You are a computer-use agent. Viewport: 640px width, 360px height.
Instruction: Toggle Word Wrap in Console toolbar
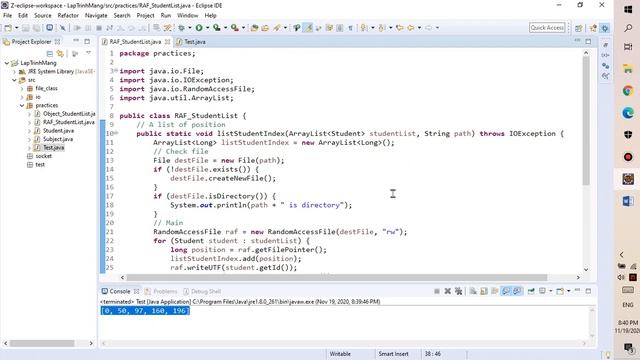point(495,291)
